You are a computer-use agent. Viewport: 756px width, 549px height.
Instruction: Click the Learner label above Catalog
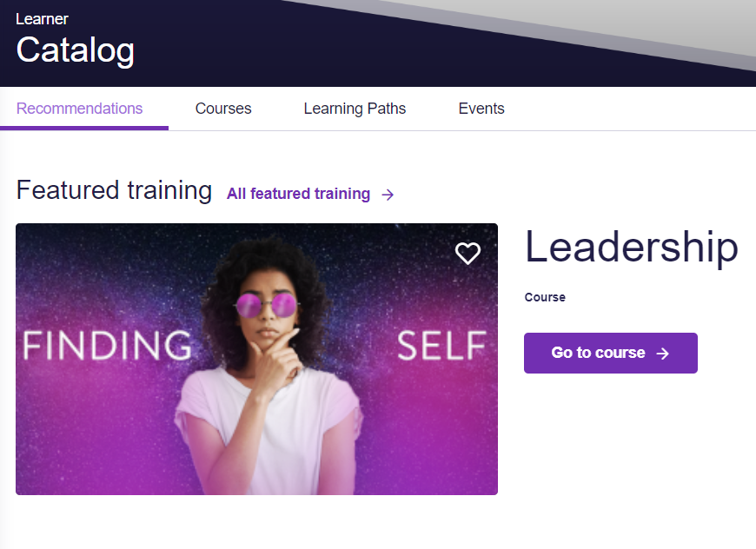coord(42,19)
